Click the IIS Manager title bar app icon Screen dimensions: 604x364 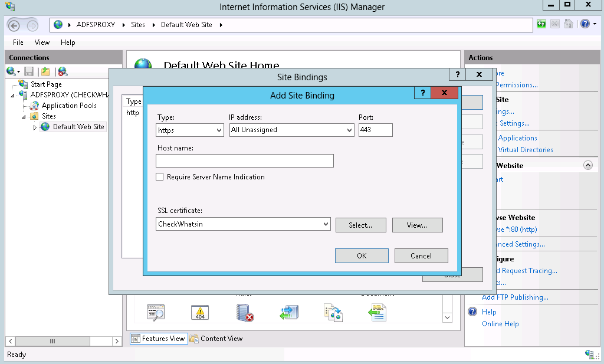pos(10,6)
